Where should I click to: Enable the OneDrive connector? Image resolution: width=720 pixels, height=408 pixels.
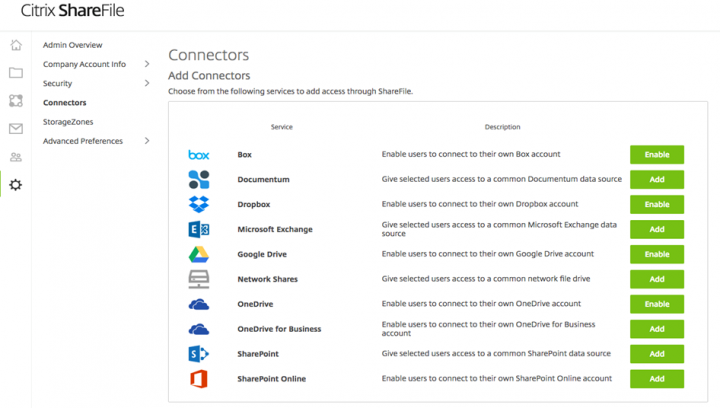click(656, 304)
